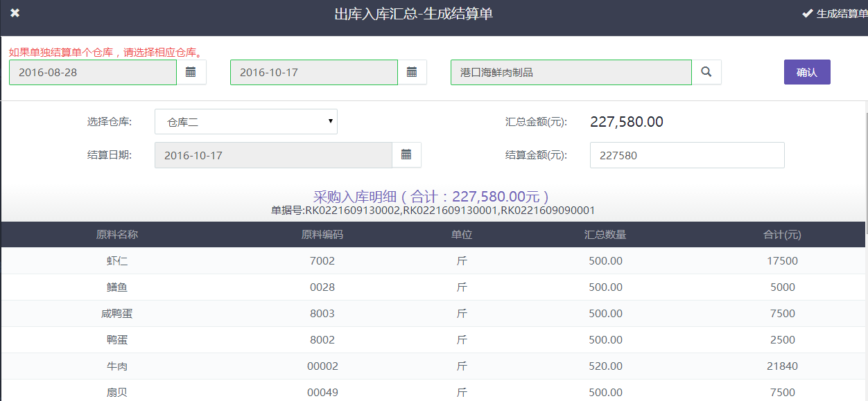Open calendar for start date 2016-08-28
868x401 pixels.
pos(191,72)
